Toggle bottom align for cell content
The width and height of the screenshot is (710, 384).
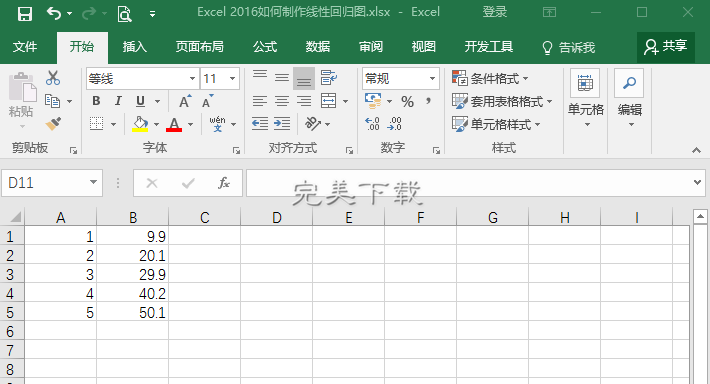click(304, 78)
